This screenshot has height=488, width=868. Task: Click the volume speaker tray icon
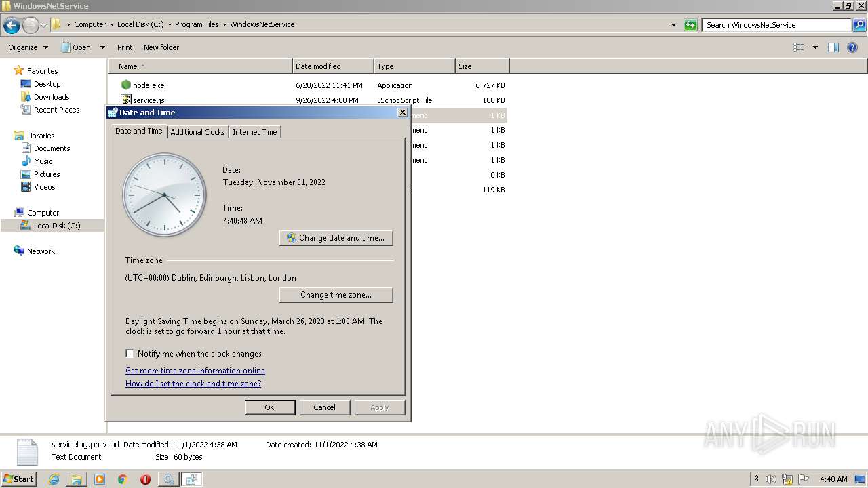[x=771, y=479]
